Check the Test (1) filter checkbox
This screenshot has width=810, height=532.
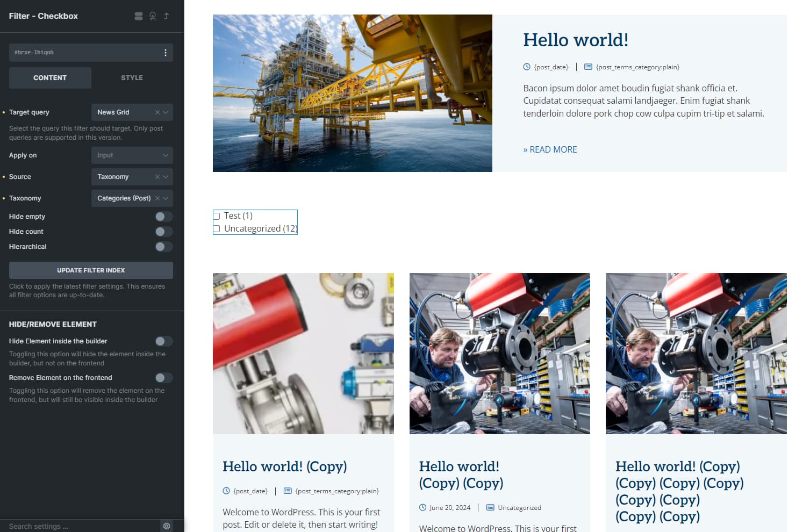pyautogui.click(x=217, y=216)
